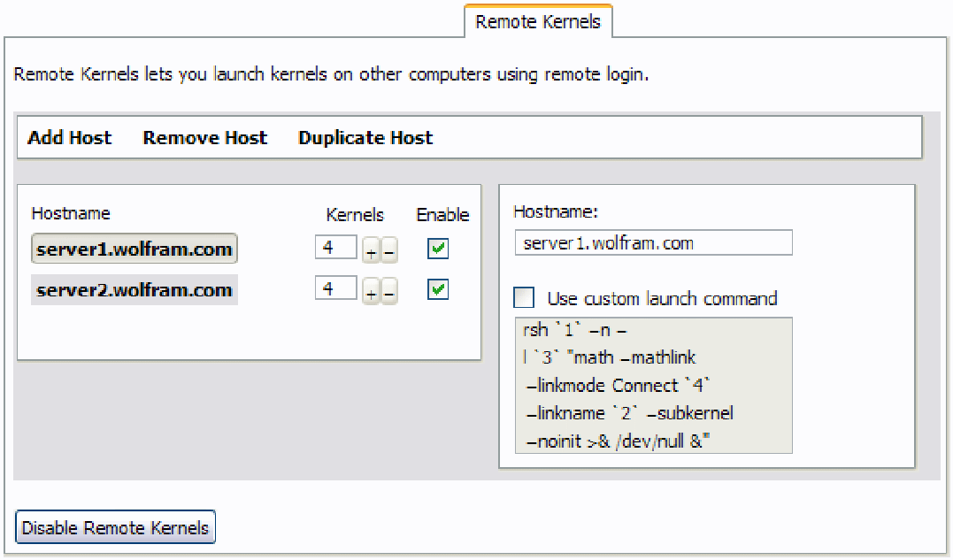This screenshot has height=560, width=953.
Task: Click kernels number field for server1
Action: tap(335, 247)
